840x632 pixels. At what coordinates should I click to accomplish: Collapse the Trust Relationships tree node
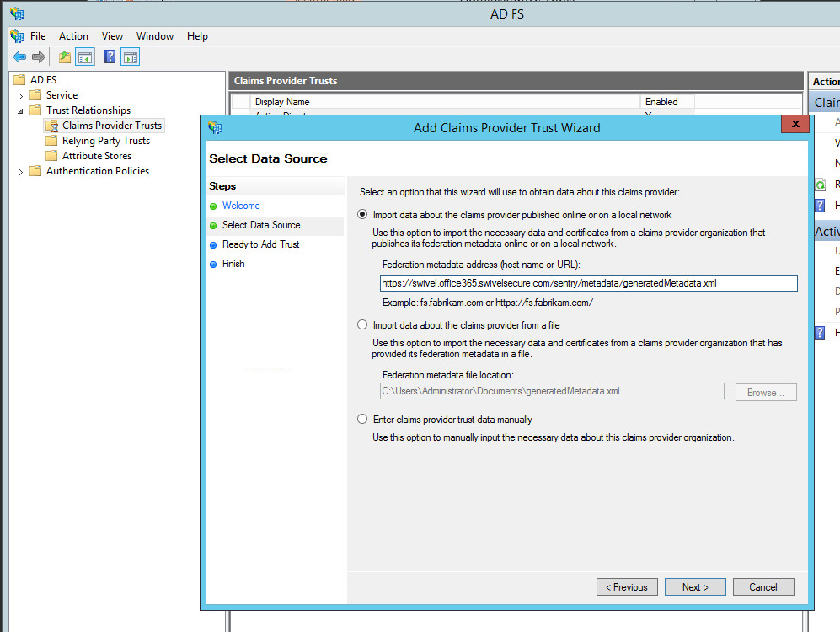click(20, 110)
